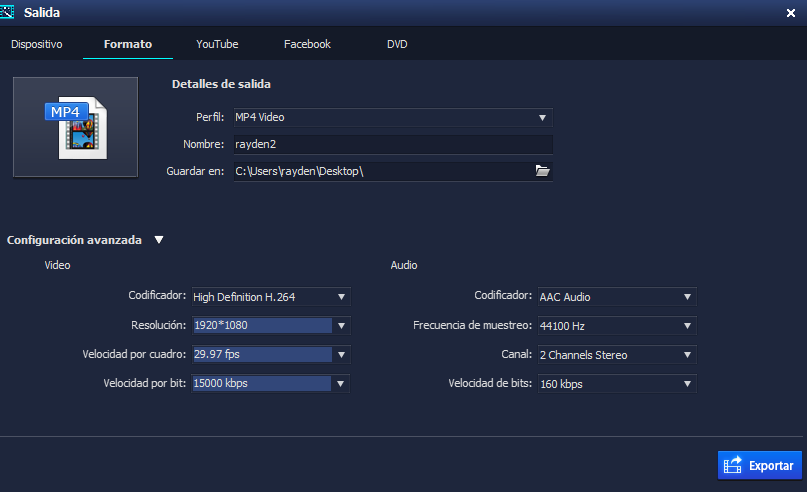Open the YouTube tab
Viewport: 807px width, 492px height.
[x=217, y=44]
